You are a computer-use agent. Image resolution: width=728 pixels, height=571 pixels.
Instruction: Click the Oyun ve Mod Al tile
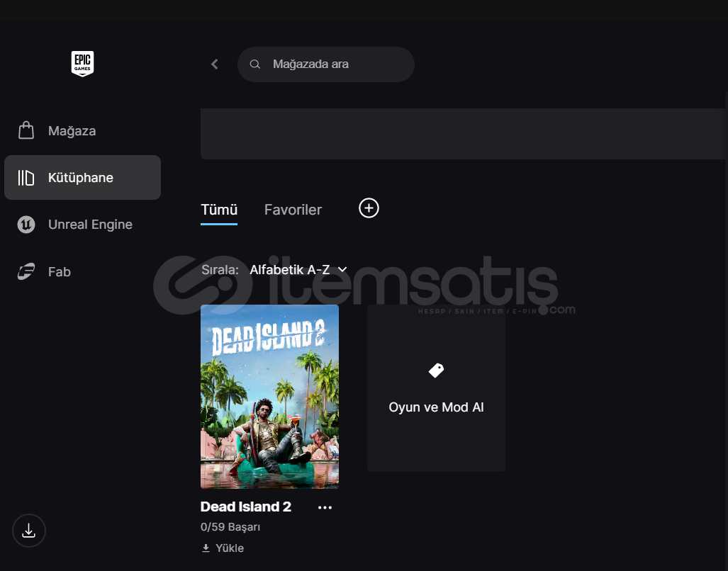[x=437, y=388]
